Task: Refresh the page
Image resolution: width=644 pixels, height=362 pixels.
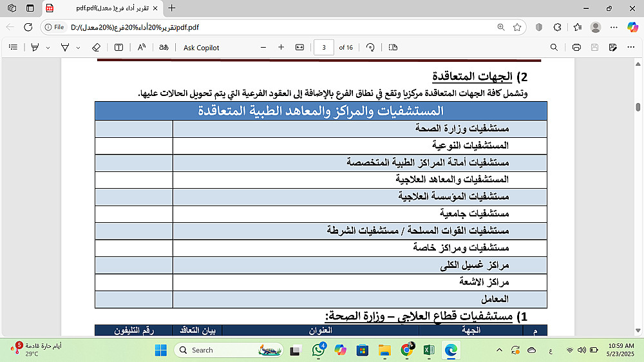Action: tap(28, 27)
